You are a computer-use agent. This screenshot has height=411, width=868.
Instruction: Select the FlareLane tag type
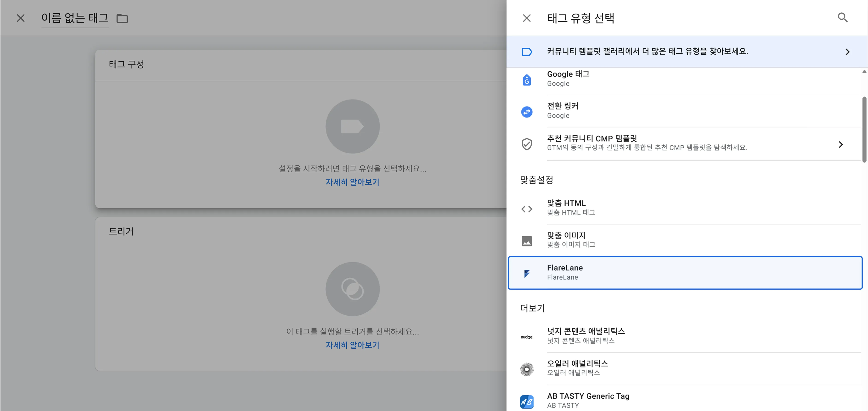click(685, 273)
